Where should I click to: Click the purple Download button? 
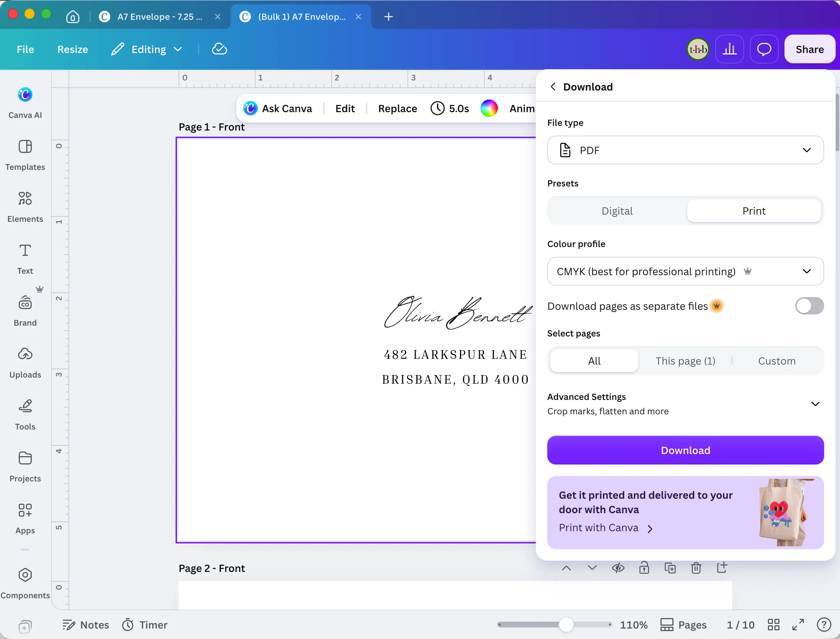click(x=685, y=450)
